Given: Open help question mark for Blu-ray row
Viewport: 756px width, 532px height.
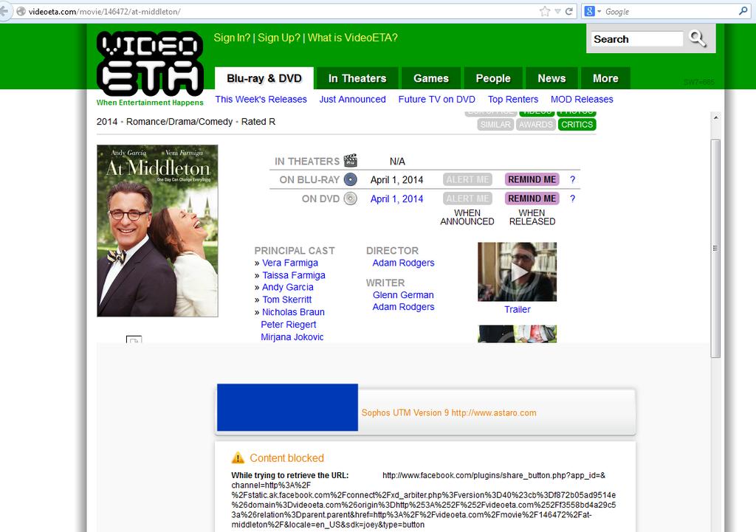Looking at the screenshot, I should [x=572, y=180].
